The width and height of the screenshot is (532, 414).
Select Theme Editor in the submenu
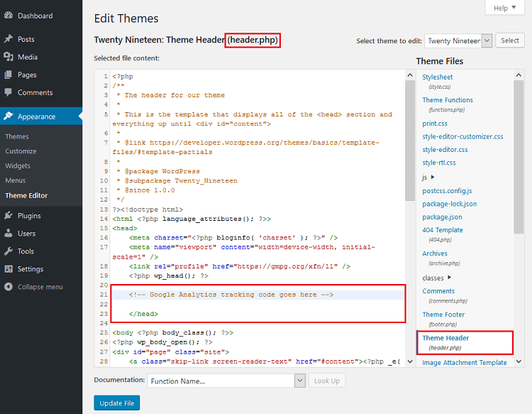[26, 195]
